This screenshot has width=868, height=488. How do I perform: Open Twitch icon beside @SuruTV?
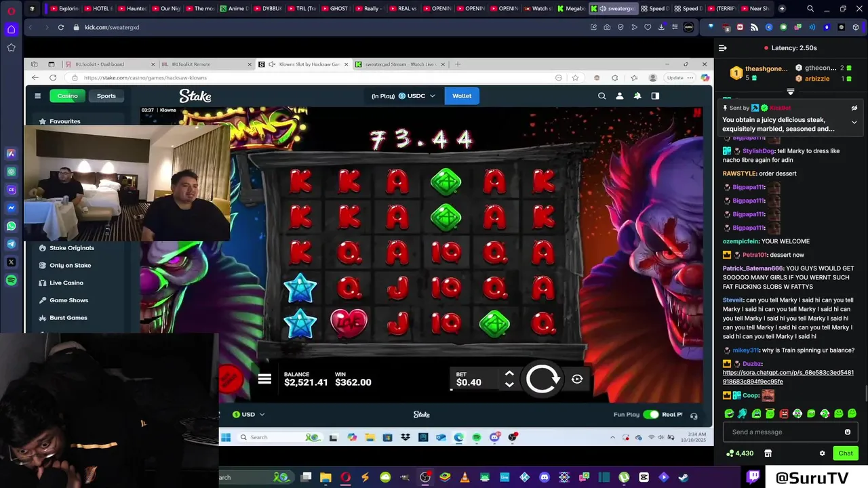click(x=753, y=477)
